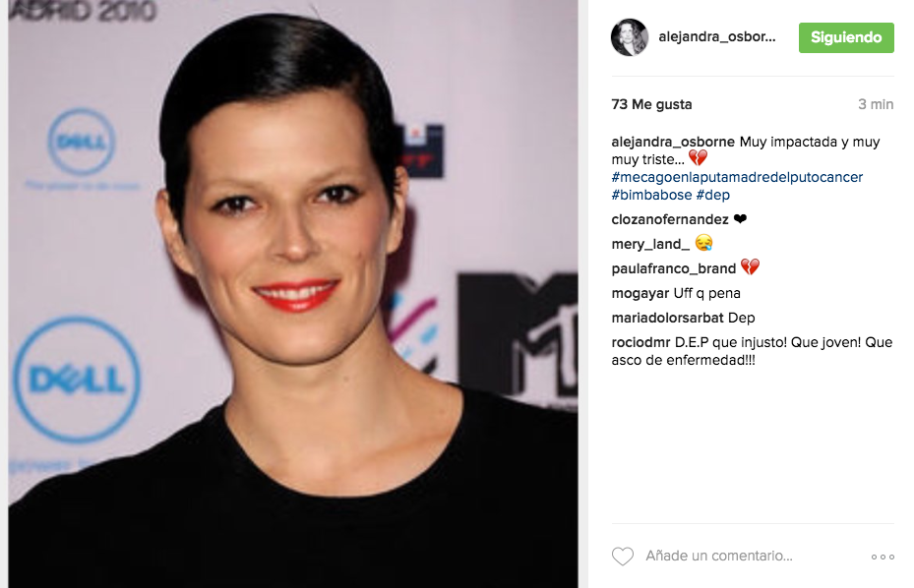Open clozanofernandez commenter profile

[x=670, y=219]
